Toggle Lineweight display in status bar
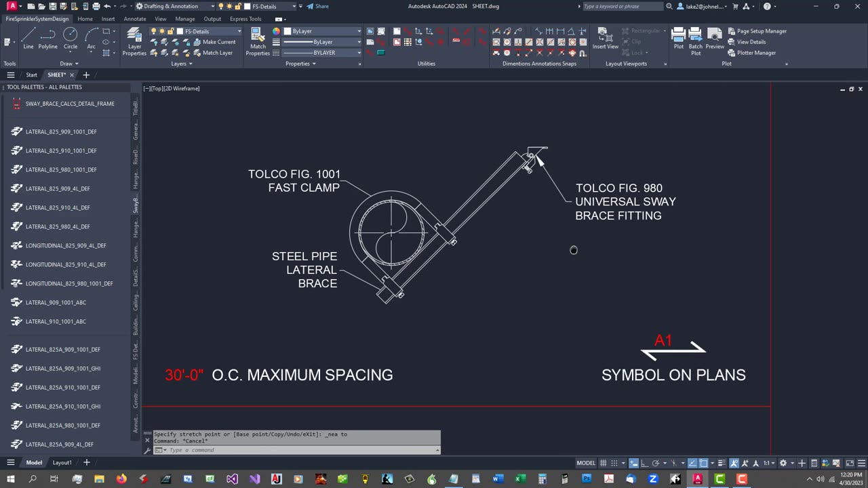This screenshot has width=868, height=488. point(723,463)
